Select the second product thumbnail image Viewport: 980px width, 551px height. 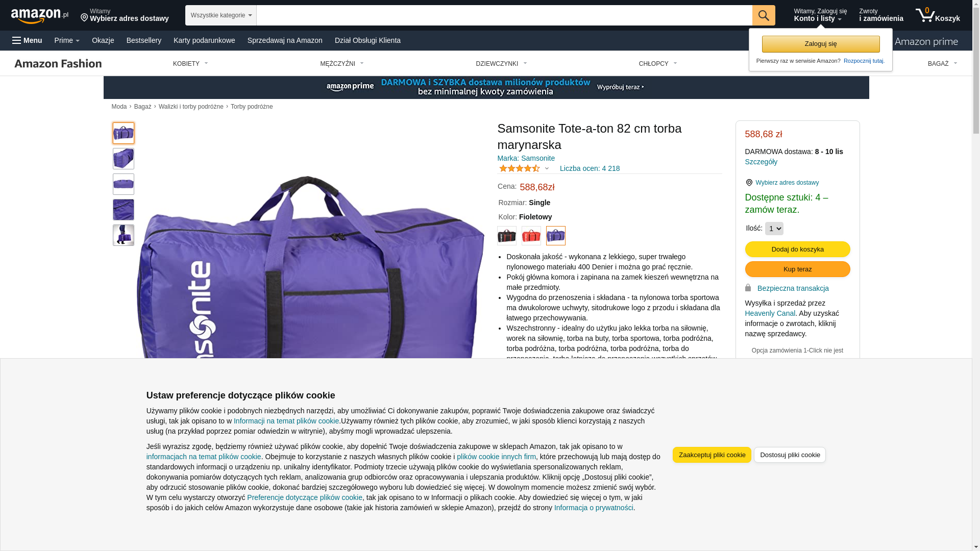(x=124, y=159)
